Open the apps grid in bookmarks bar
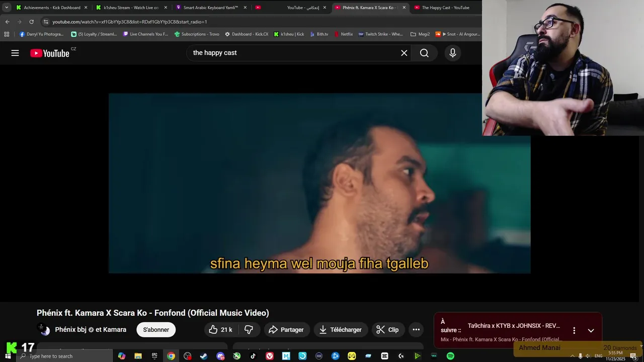Image resolution: width=644 pixels, height=362 pixels. (7, 34)
